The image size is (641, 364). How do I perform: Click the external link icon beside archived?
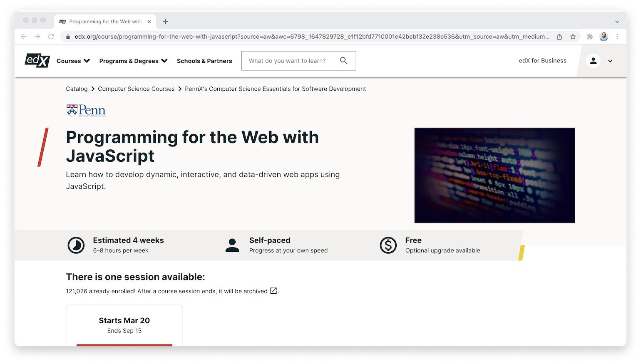click(x=273, y=291)
